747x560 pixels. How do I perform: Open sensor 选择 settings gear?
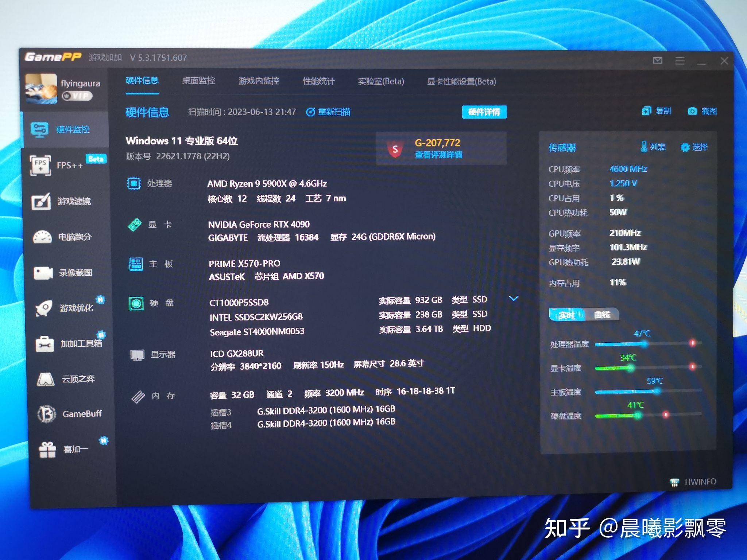[x=694, y=147]
